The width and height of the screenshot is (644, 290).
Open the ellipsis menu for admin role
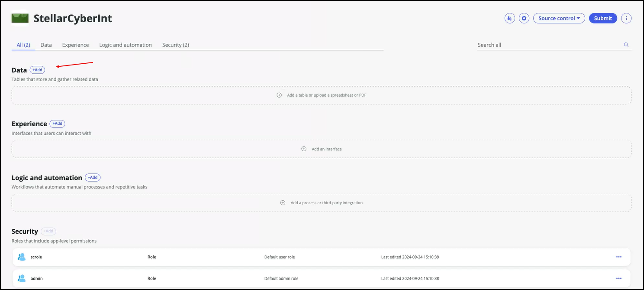618,278
